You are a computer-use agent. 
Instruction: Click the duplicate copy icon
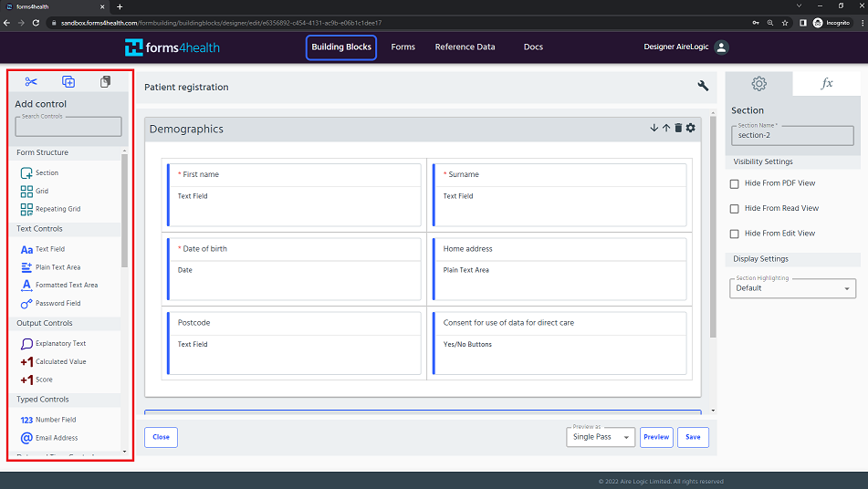pos(68,82)
